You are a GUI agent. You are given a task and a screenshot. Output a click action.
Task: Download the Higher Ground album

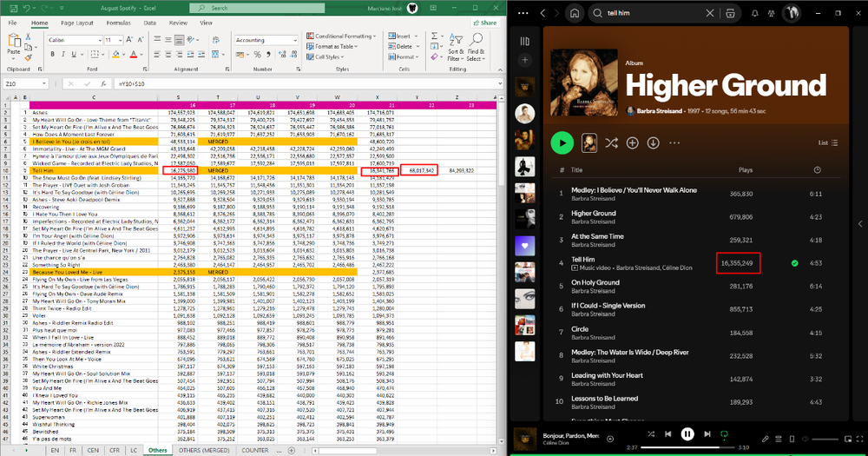(x=654, y=143)
